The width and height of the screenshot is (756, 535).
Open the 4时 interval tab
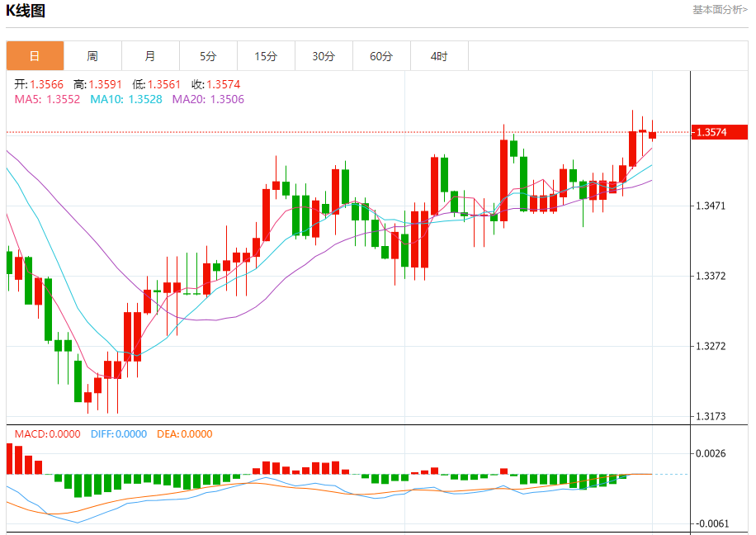tap(439, 56)
